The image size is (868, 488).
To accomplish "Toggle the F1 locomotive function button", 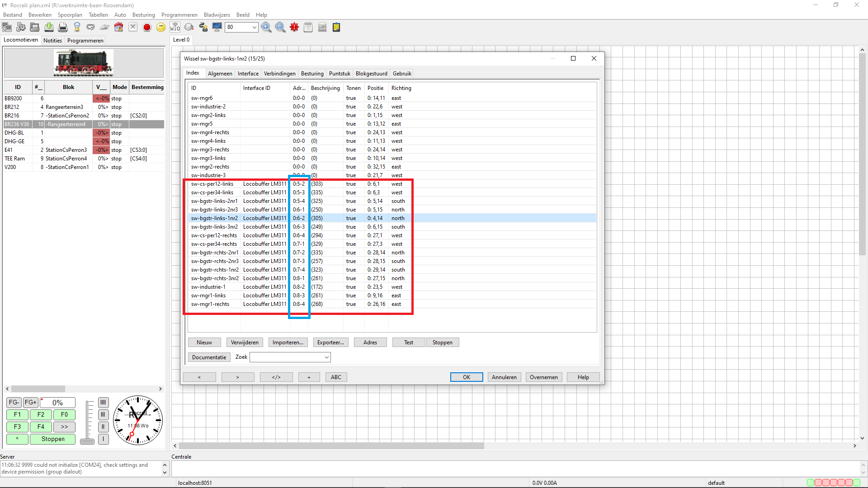I will [x=17, y=414].
